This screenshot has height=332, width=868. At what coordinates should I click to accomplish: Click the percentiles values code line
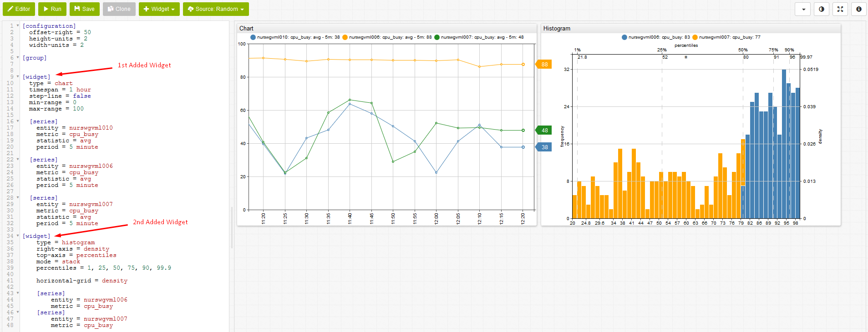point(104,268)
